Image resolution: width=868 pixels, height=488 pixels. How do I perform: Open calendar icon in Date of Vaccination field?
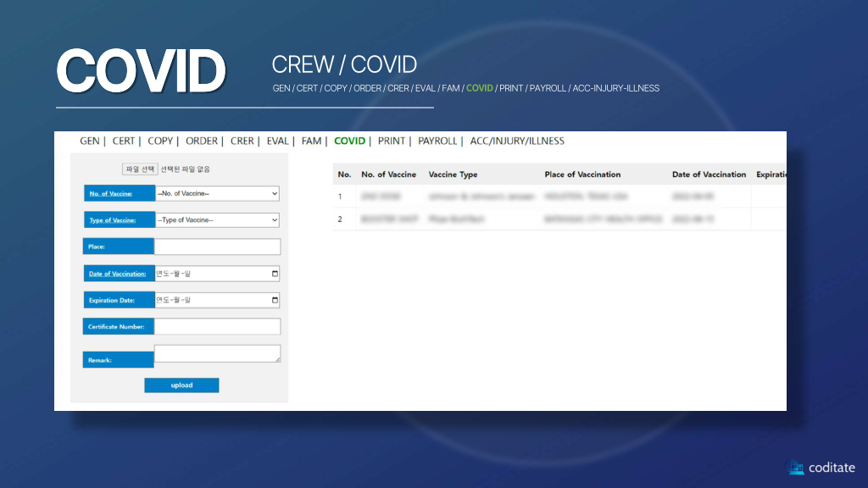click(x=275, y=274)
